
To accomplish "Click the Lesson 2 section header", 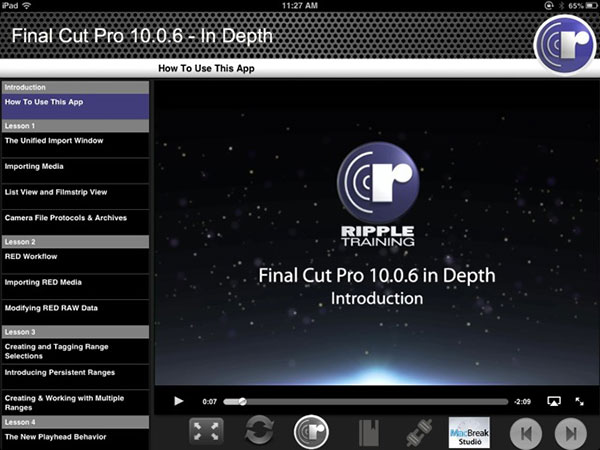I will coord(75,242).
